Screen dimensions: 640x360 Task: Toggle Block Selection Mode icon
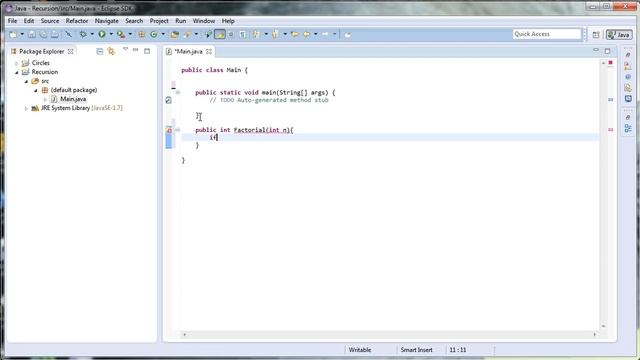(x=231, y=35)
